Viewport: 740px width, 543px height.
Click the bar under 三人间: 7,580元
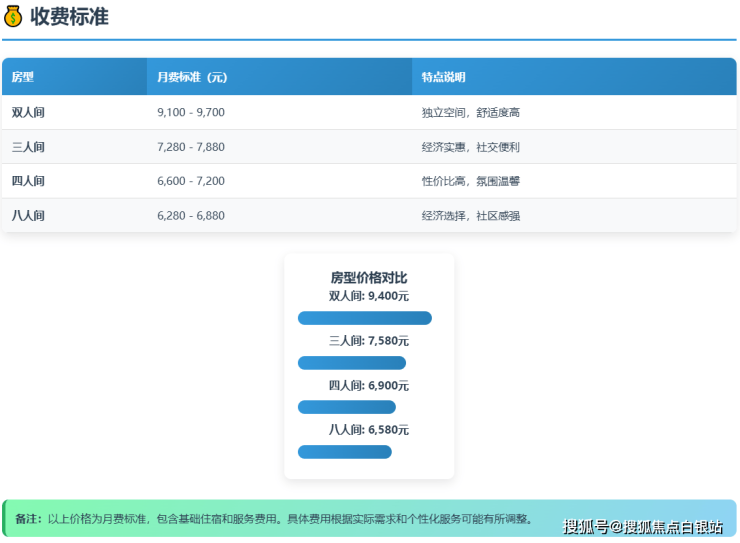(352, 363)
